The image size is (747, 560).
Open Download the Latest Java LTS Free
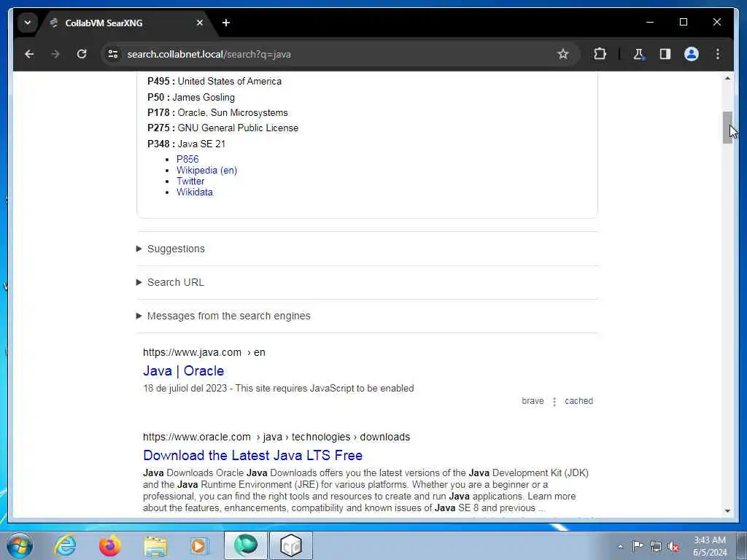pos(252,455)
